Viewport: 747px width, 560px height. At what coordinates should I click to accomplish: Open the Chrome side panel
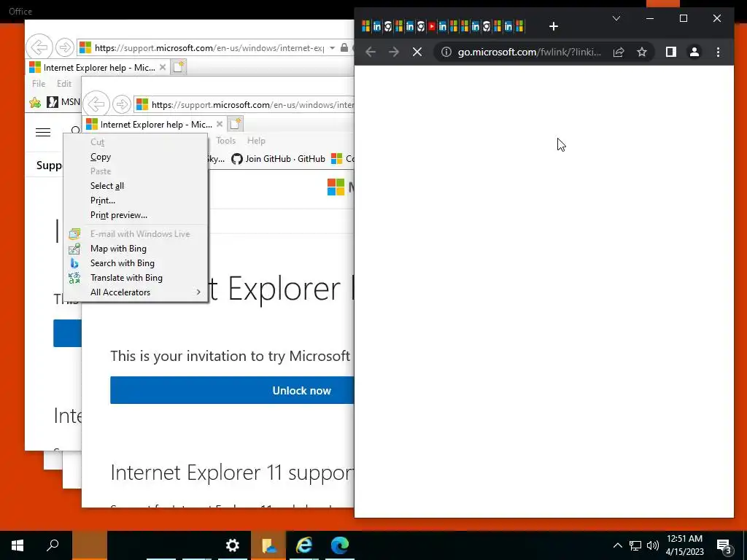[x=671, y=52]
